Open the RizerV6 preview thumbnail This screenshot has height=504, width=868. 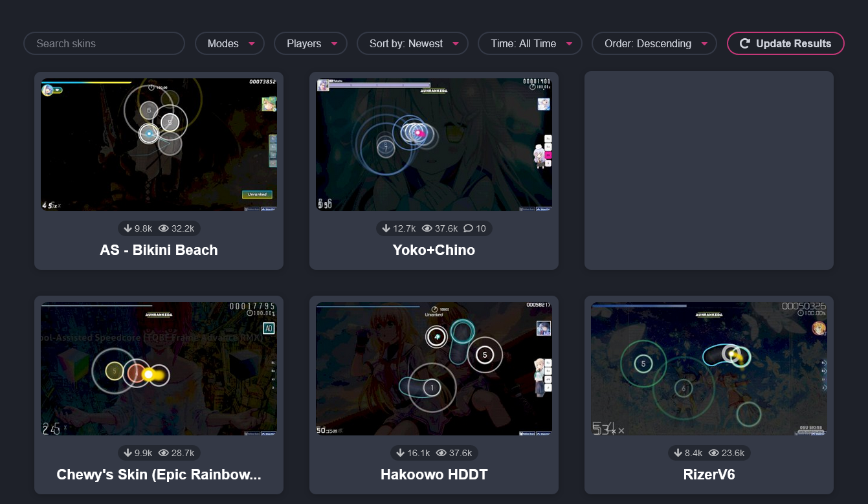pyautogui.click(x=709, y=369)
